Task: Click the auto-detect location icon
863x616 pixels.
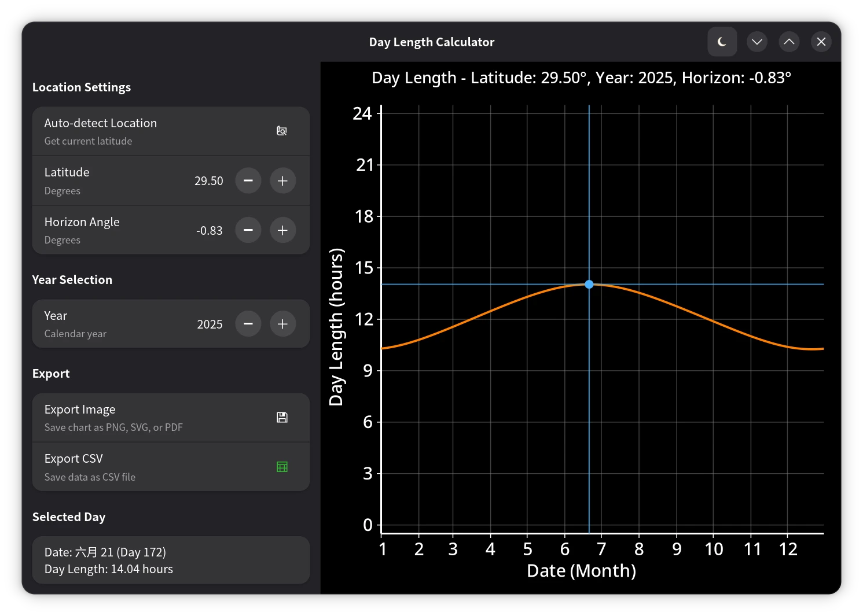Action: click(282, 131)
